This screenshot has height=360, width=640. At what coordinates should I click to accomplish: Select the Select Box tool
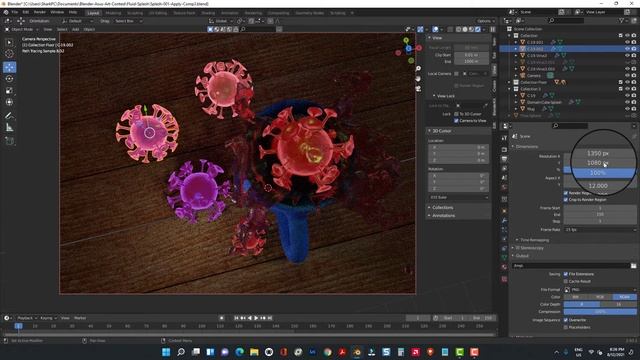[9, 42]
